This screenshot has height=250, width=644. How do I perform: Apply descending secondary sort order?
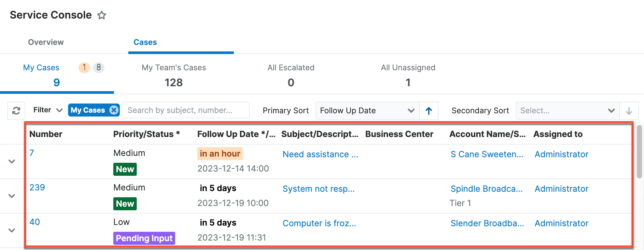tap(629, 111)
